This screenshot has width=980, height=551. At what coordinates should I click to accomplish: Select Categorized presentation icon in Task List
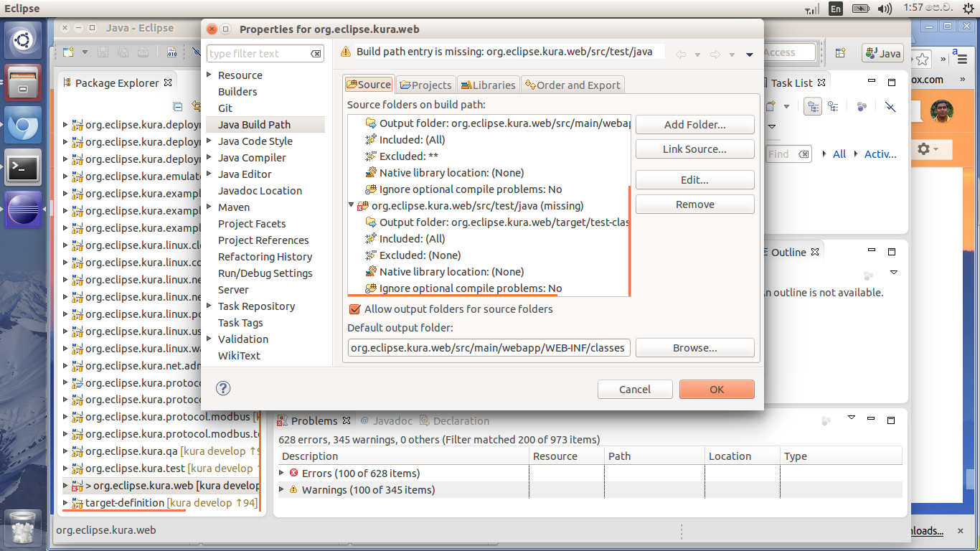pos(813,106)
